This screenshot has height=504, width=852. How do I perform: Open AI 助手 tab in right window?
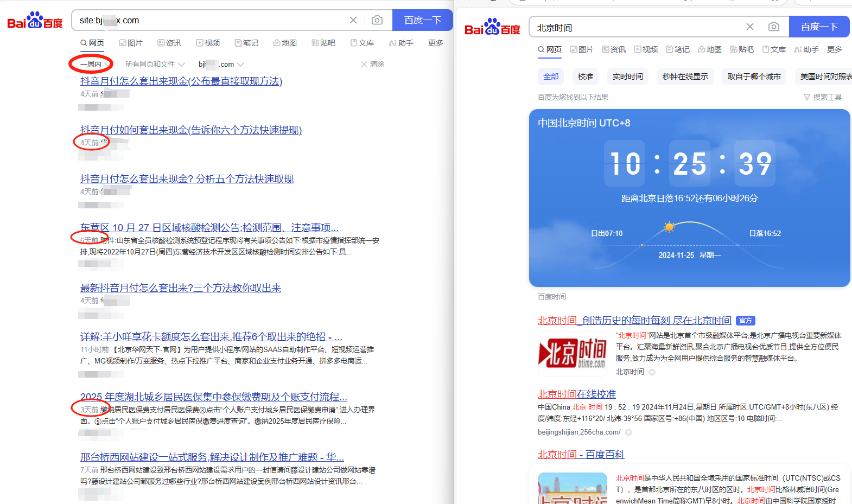(x=806, y=49)
